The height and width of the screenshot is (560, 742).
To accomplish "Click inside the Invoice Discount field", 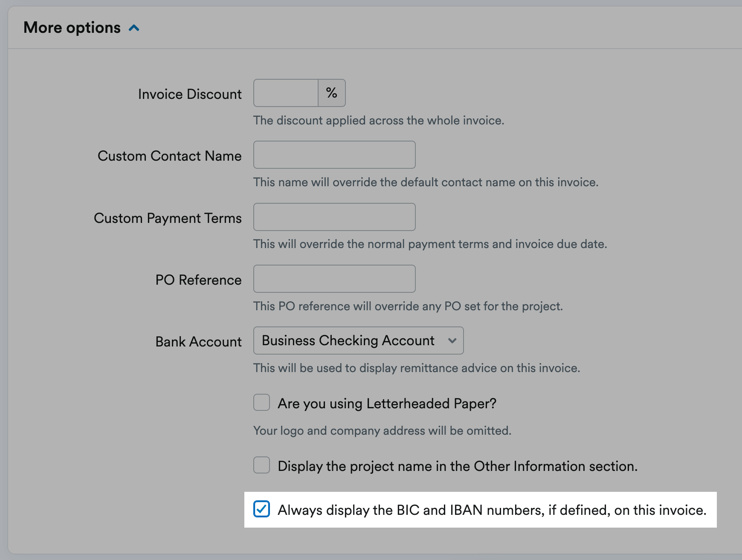I will tap(285, 92).
